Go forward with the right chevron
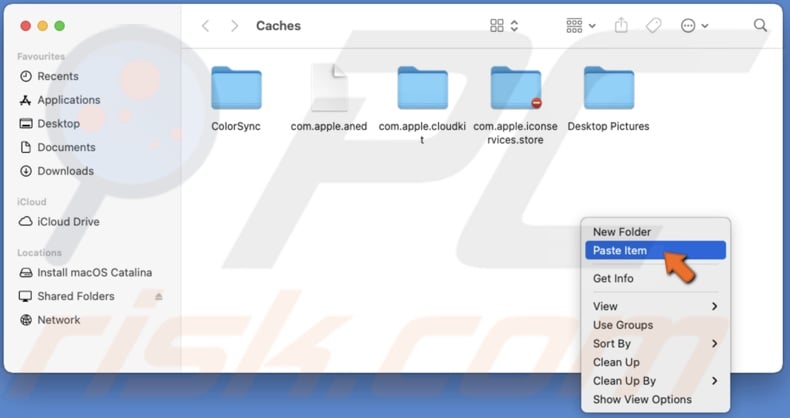 click(234, 26)
